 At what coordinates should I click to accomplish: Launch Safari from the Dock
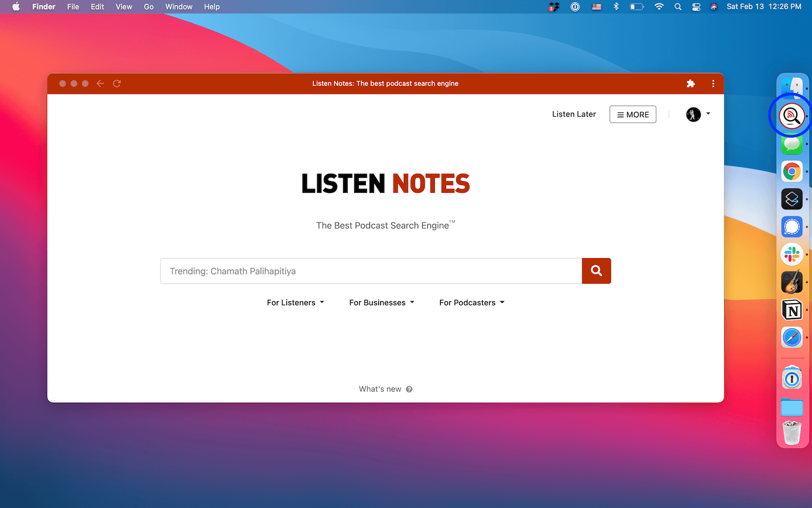[792, 337]
